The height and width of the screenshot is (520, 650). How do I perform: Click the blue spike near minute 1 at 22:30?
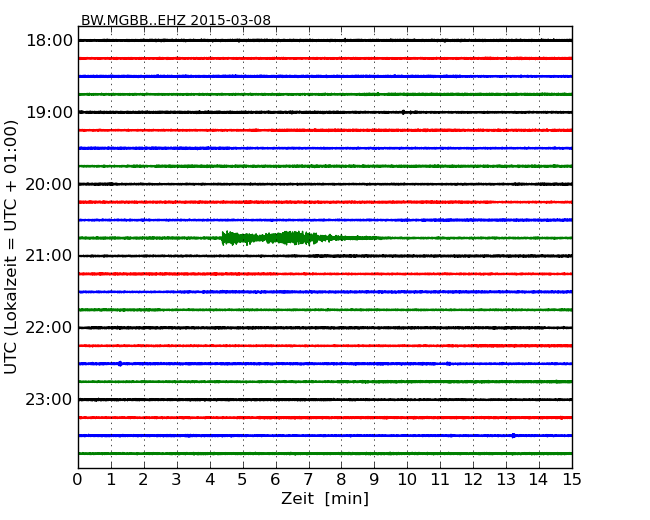120,364
